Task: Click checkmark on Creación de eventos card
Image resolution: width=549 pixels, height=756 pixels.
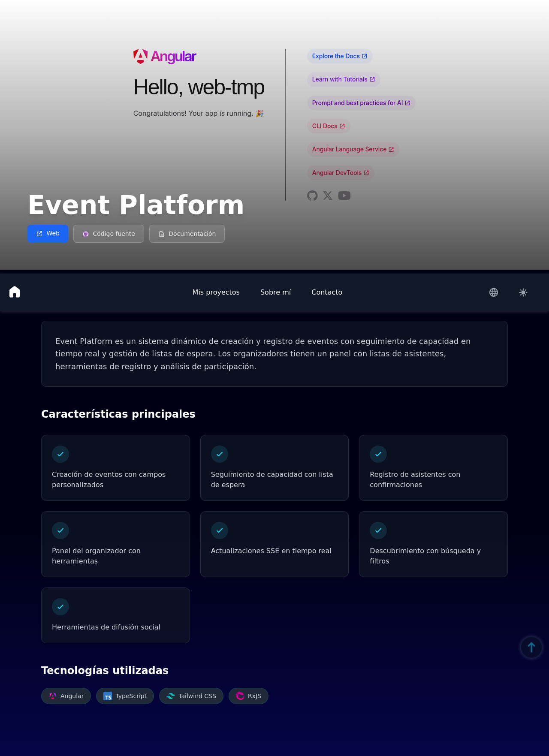Action: 60,454
